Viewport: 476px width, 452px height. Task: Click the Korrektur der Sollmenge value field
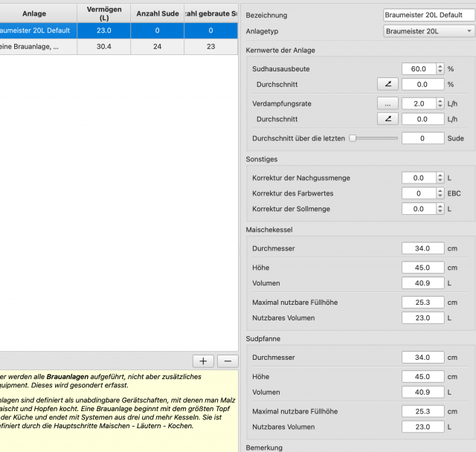click(419, 209)
